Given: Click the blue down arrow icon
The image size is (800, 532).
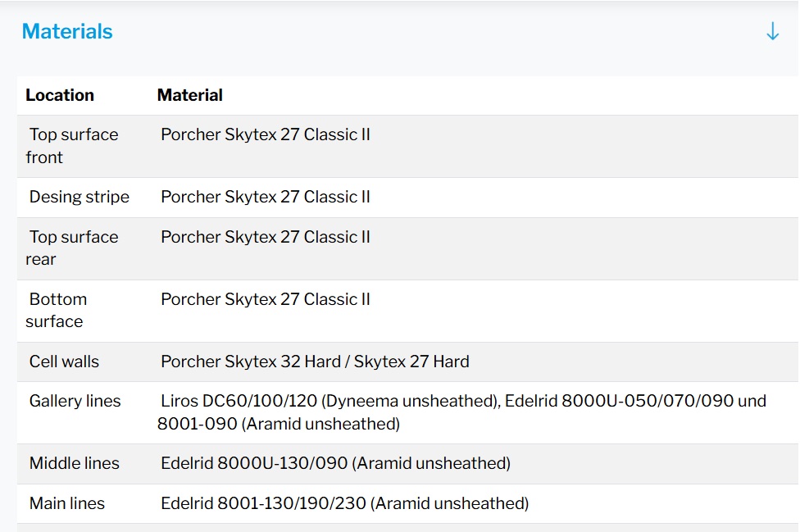Looking at the screenshot, I should (x=772, y=32).
